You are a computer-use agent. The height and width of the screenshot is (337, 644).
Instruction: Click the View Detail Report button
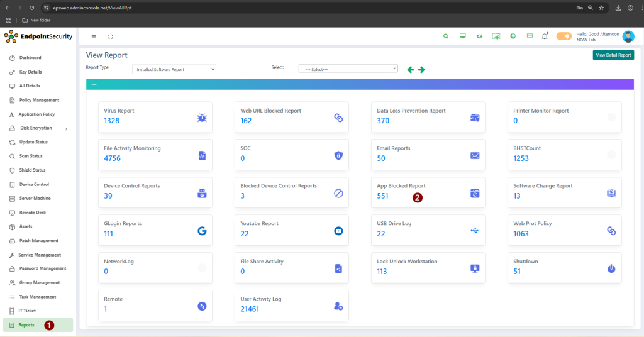point(613,55)
